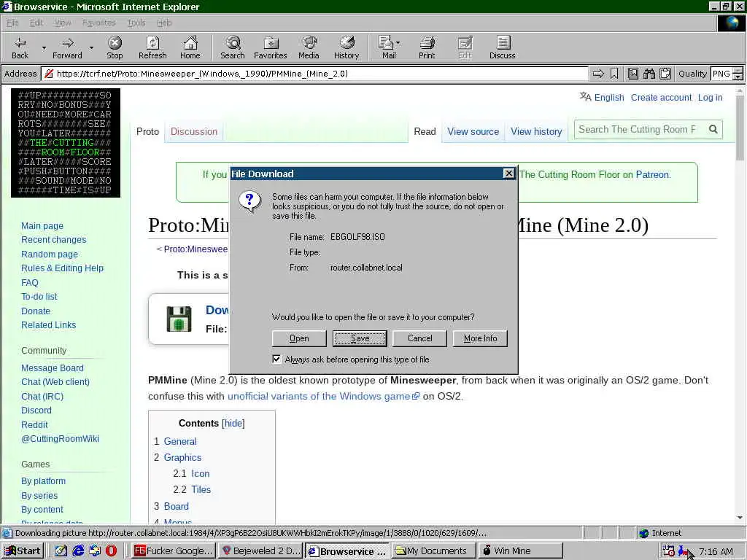Switch to My Documents taskbar window
The width and height of the screenshot is (747, 560).
434,551
